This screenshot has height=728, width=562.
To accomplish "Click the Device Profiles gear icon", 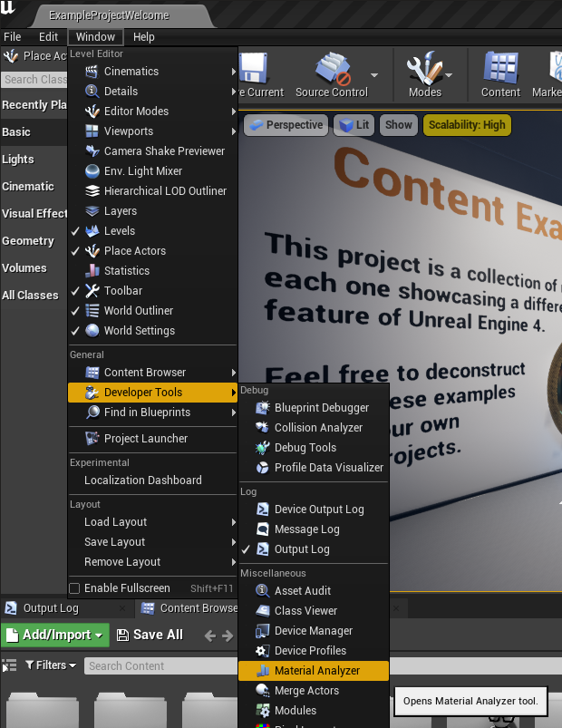I will click(x=263, y=651).
